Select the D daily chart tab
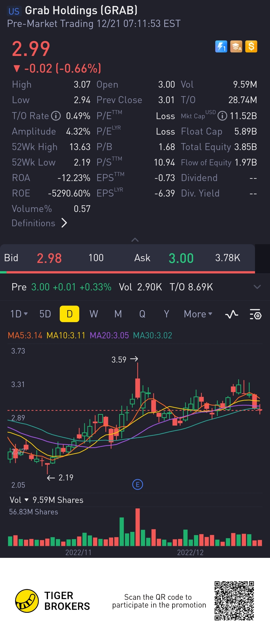 69,314
